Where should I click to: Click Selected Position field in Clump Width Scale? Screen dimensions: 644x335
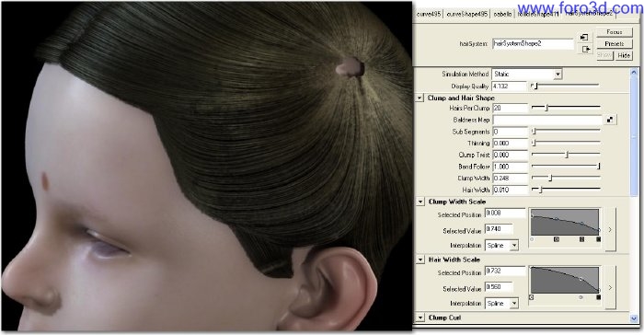tap(505, 213)
